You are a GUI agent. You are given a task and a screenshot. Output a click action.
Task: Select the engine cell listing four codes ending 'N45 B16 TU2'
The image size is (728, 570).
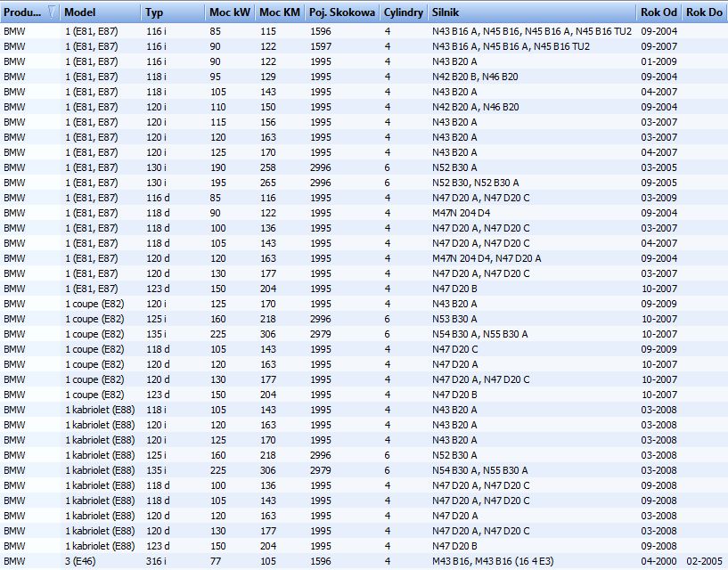point(532,31)
